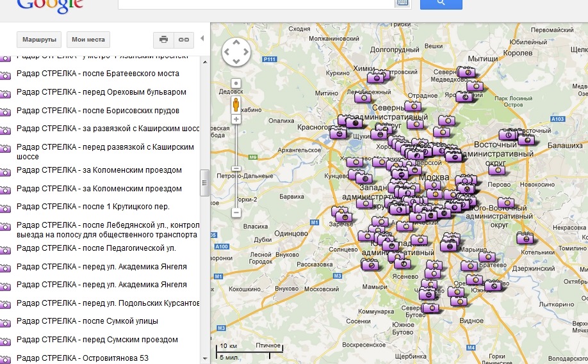Viewport: 588px width, 364px height.
Task: Select Радар СТРЕЛКА после Сумкой улицы
Action: (x=87, y=321)
